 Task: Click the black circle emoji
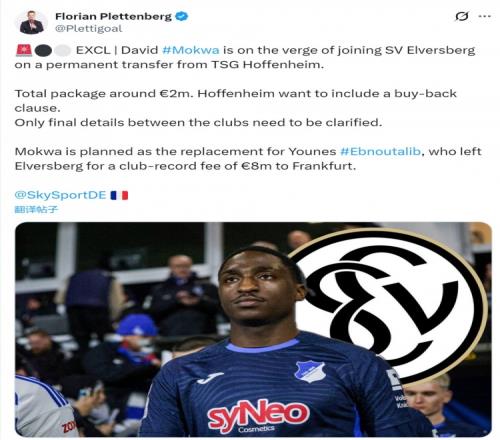click(x=43, y=50)
